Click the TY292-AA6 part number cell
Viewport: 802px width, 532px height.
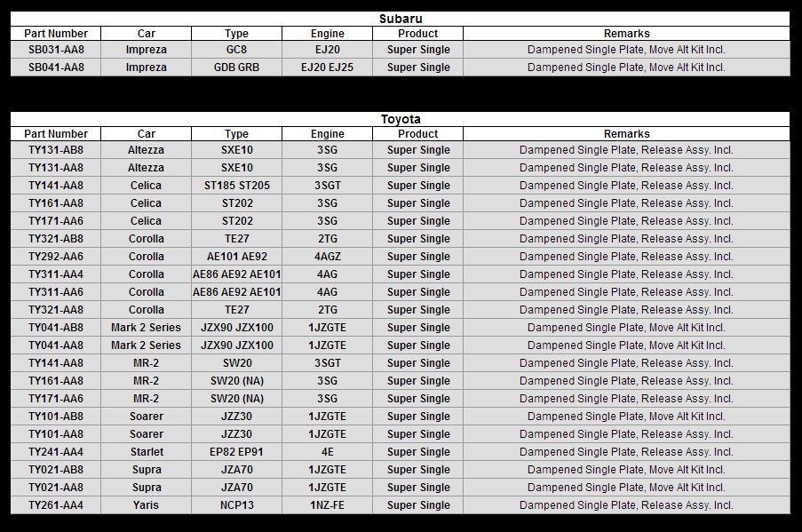coord(56,257)
